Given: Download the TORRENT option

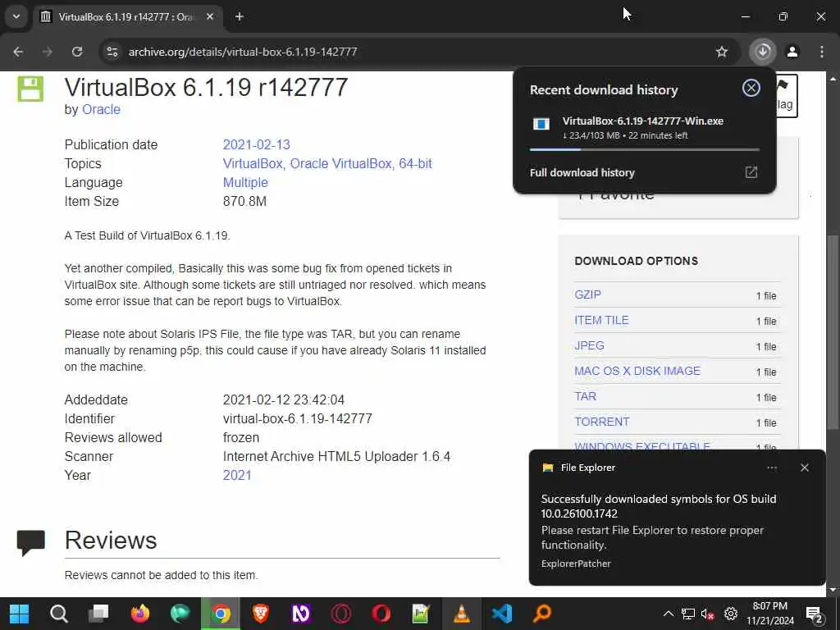Looking at the screenshot, I should pyautogui.click(x=601, y=422).
